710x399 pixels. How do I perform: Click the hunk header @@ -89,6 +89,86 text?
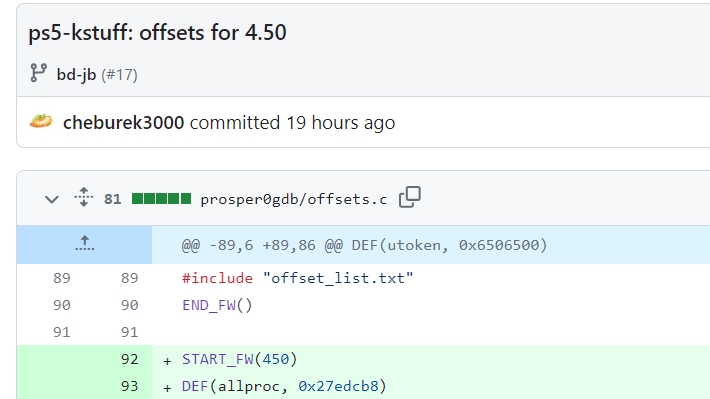point(365,245)
